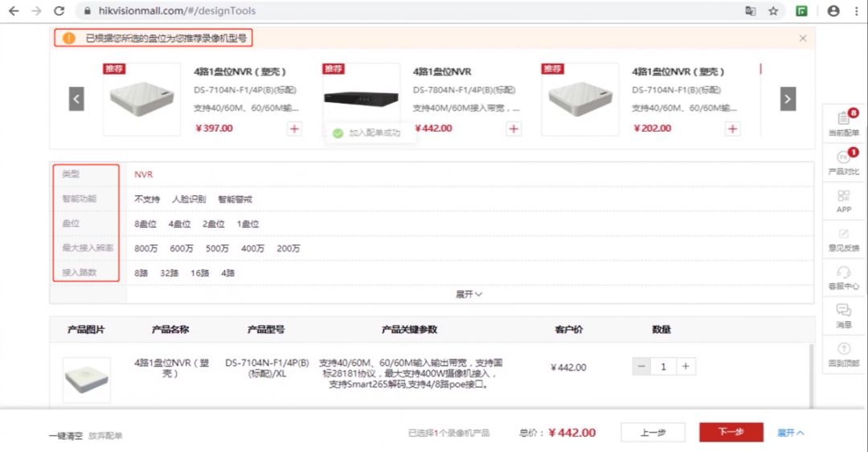Screen dimensions: 868x452
Task: Open the feedback sidebar icon
Action: (x=844, y=239)
